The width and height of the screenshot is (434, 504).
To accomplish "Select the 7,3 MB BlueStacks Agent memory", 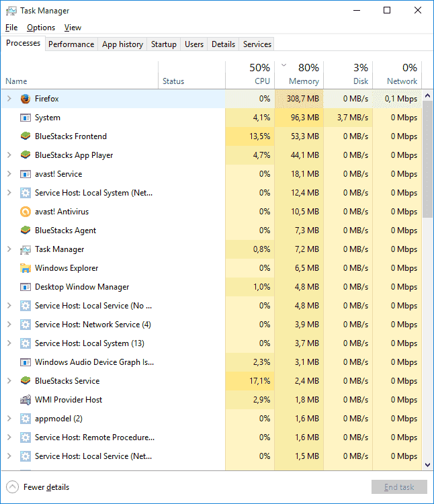I will coord(299,230).
